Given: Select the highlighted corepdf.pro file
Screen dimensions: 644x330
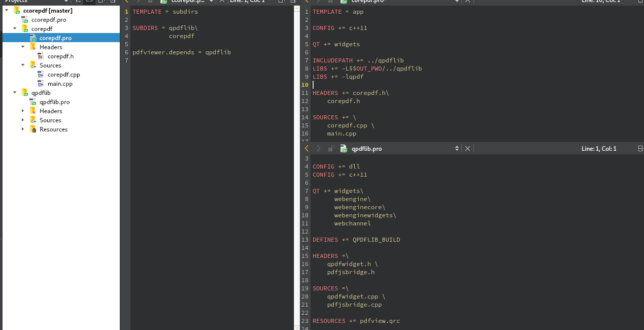Looking at the screenshot, I should click(55, 38).
